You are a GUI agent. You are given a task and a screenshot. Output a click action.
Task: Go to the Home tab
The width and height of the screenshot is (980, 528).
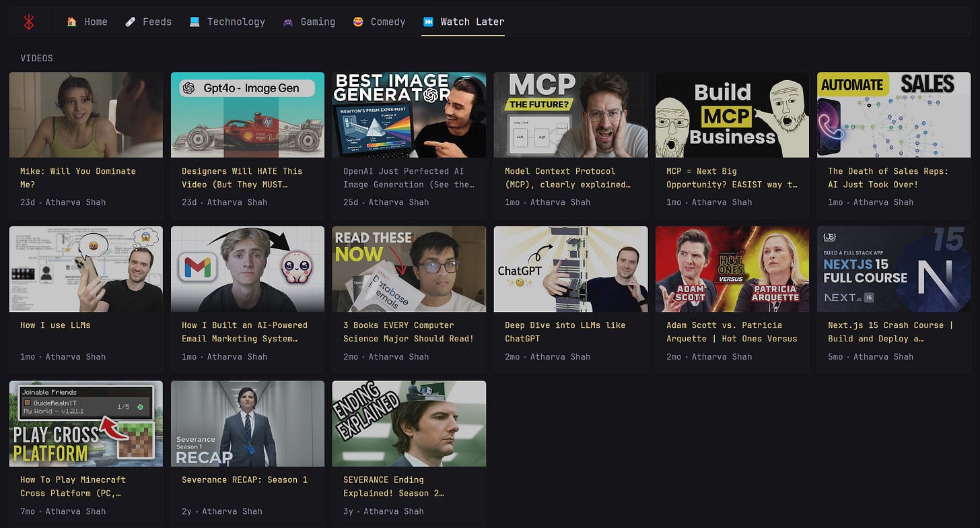(x=87, y=22)
